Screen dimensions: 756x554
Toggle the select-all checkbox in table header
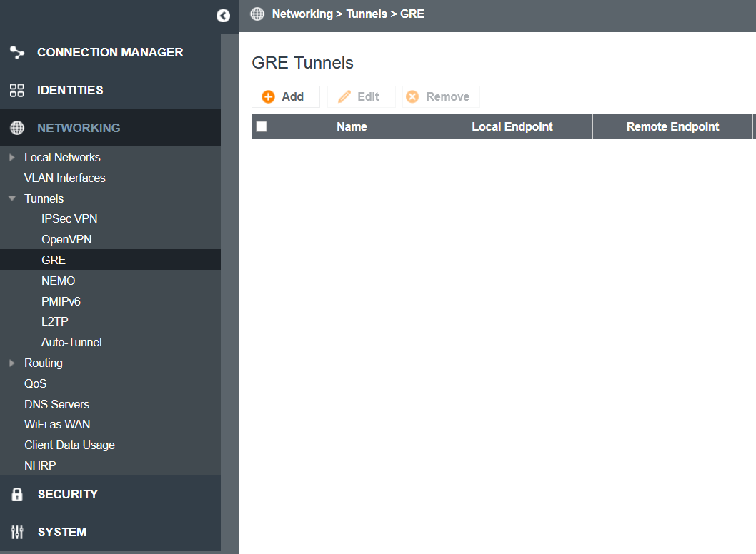[x=262, y=126]
